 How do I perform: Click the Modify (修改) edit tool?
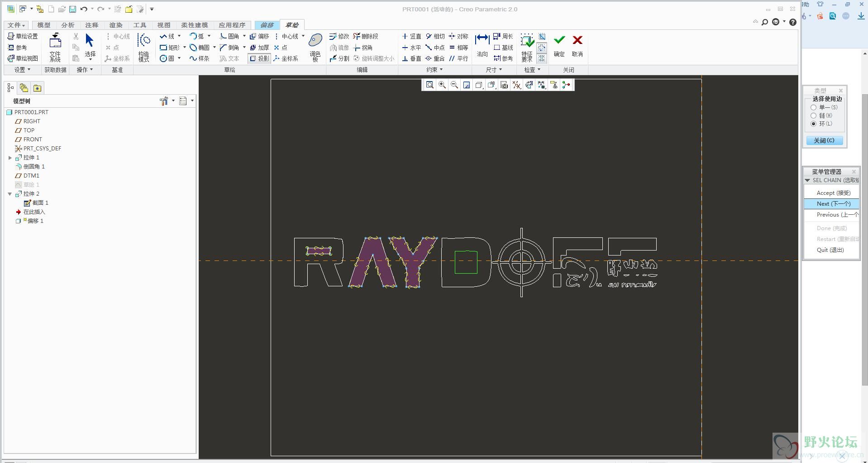(x=339, y=36)
